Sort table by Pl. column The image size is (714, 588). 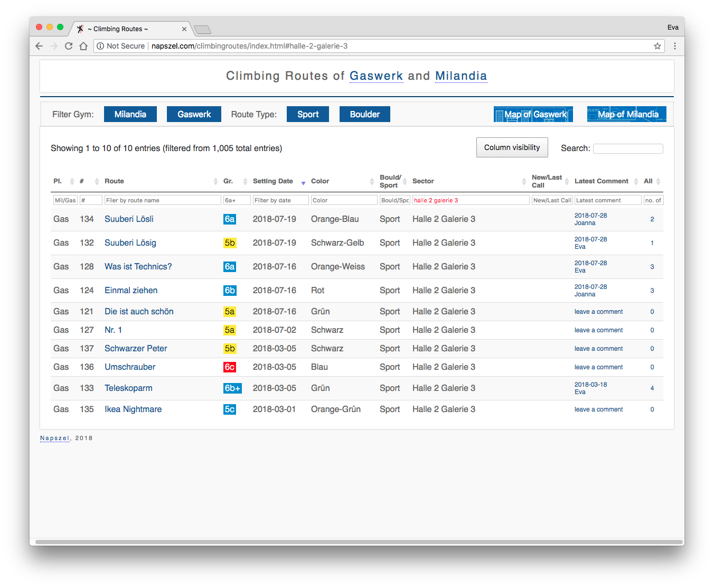click(x=64, y=181)
